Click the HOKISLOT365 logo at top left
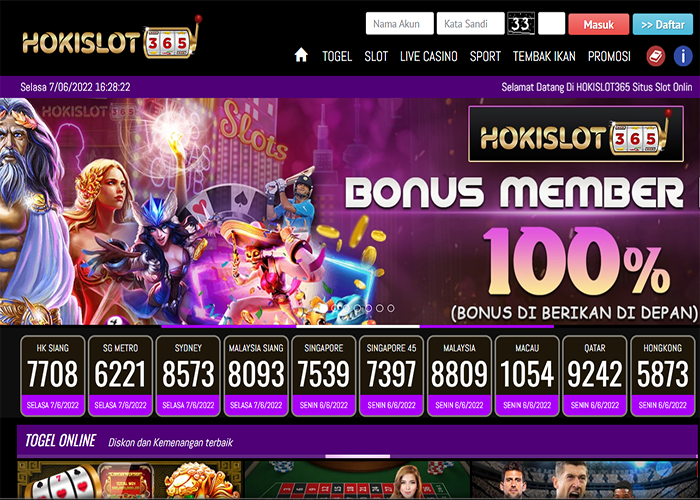 click(x=112, y=39)
